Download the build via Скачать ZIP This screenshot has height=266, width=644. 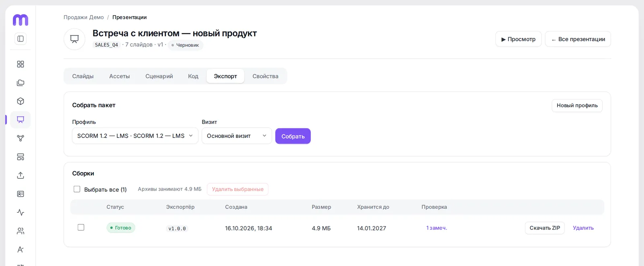[545, 228]
